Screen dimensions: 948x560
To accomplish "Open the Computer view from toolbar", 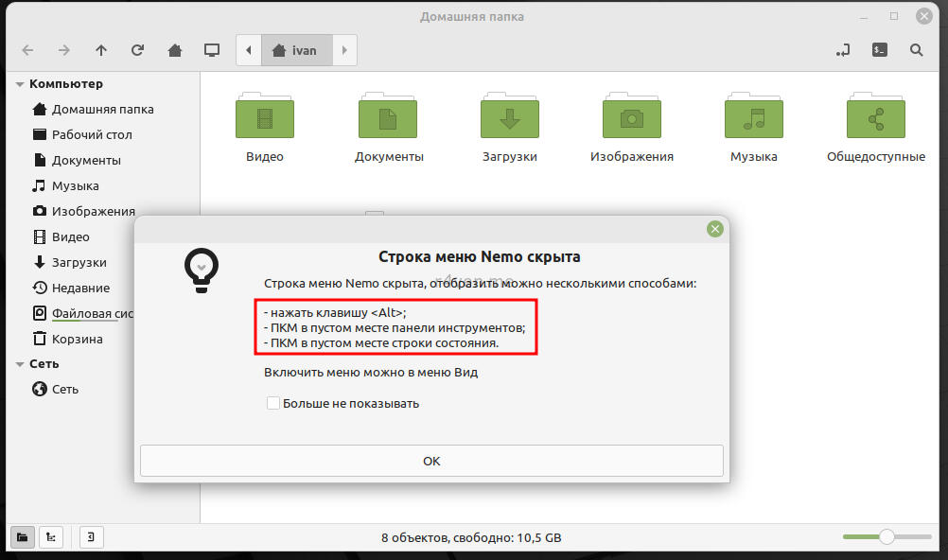I will (x=212, y=50).
